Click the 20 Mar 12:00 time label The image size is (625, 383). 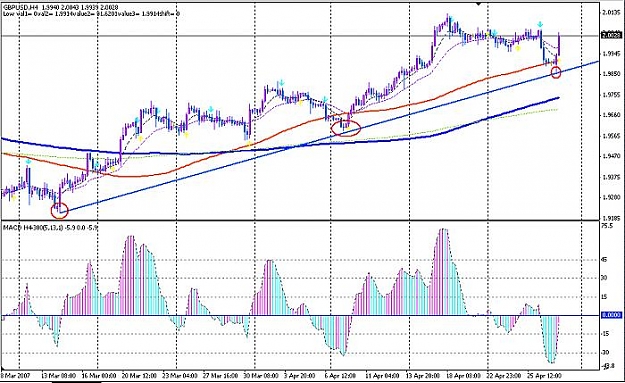click(138, 376)
